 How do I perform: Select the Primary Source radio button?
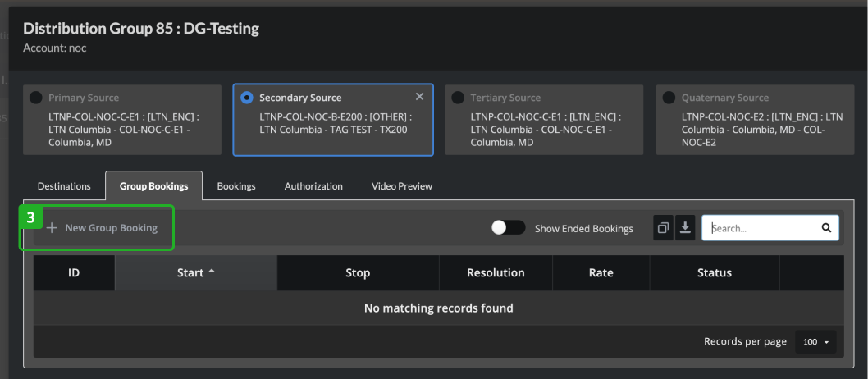point(35,98)
